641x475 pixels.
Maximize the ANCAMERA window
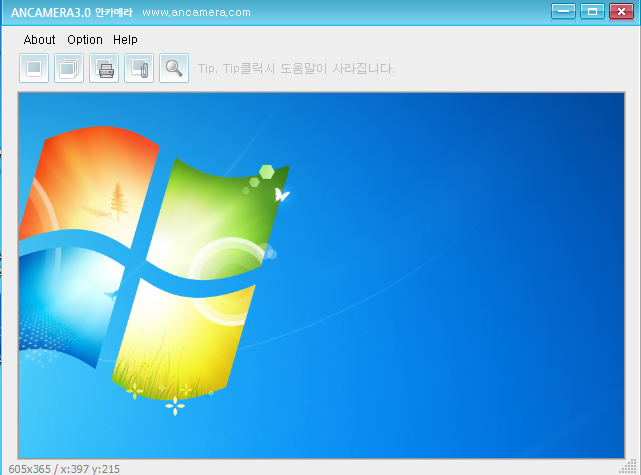click(x=592, y=11)
